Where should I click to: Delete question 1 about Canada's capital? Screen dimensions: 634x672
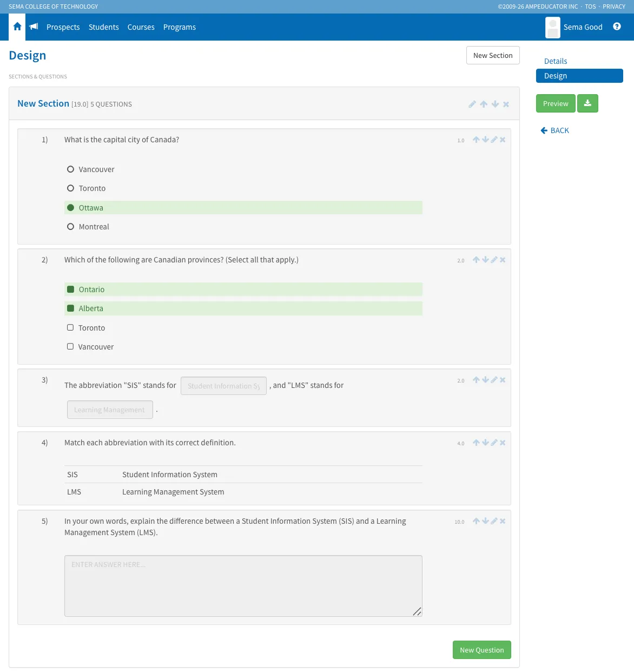(x=503, y=140)
